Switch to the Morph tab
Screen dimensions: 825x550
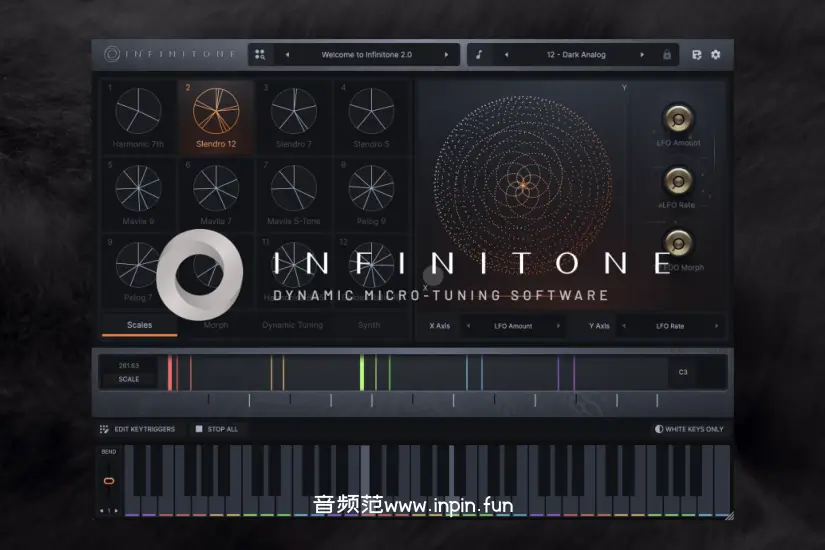pyautogui.click(x=216, y=325)
